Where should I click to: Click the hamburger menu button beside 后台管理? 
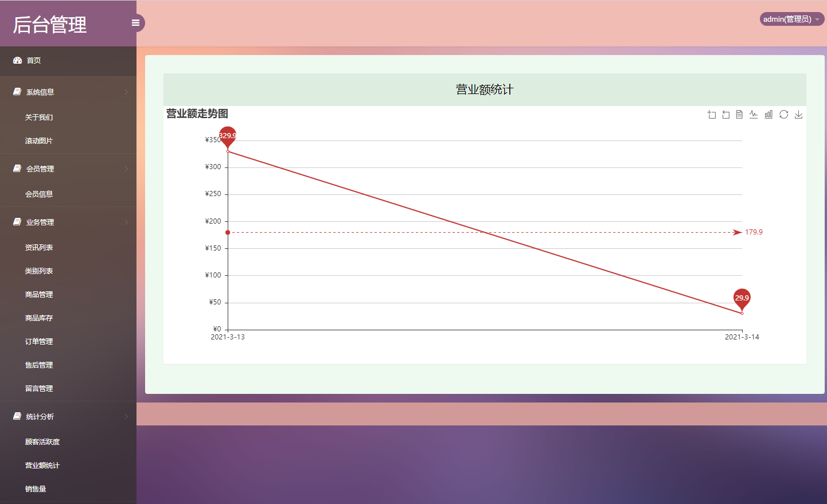click(135, 23)
